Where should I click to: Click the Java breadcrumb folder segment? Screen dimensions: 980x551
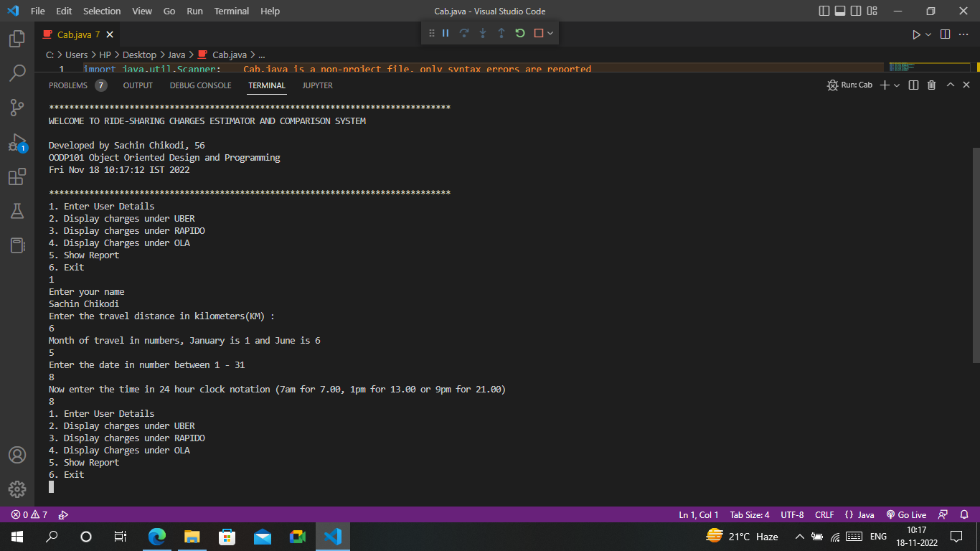coord(176,55)
